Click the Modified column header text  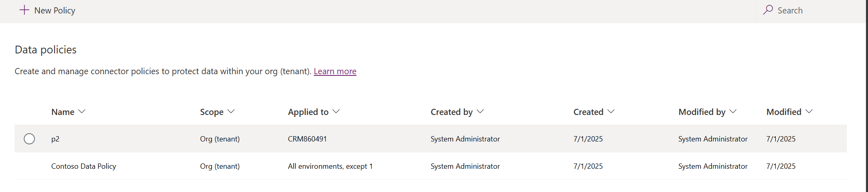click(783, 112)
